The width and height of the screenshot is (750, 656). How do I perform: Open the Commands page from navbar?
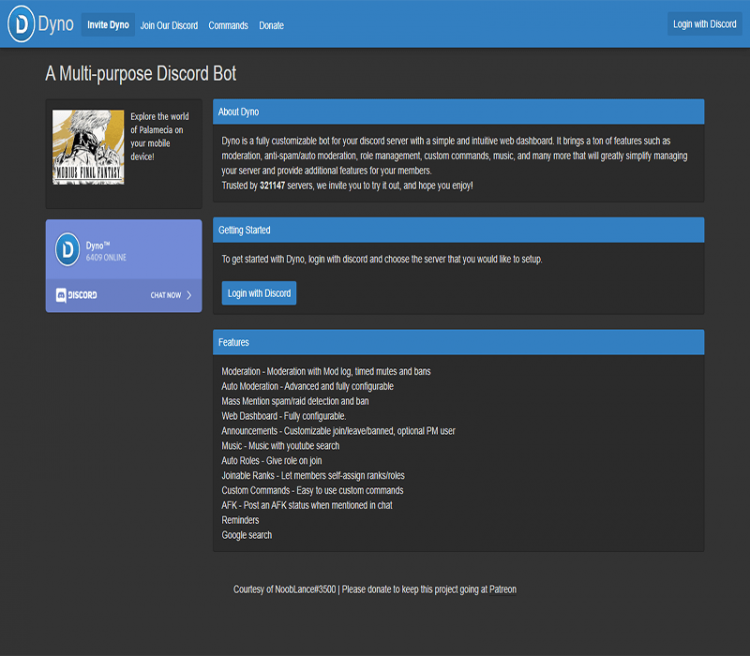point(228,25)
